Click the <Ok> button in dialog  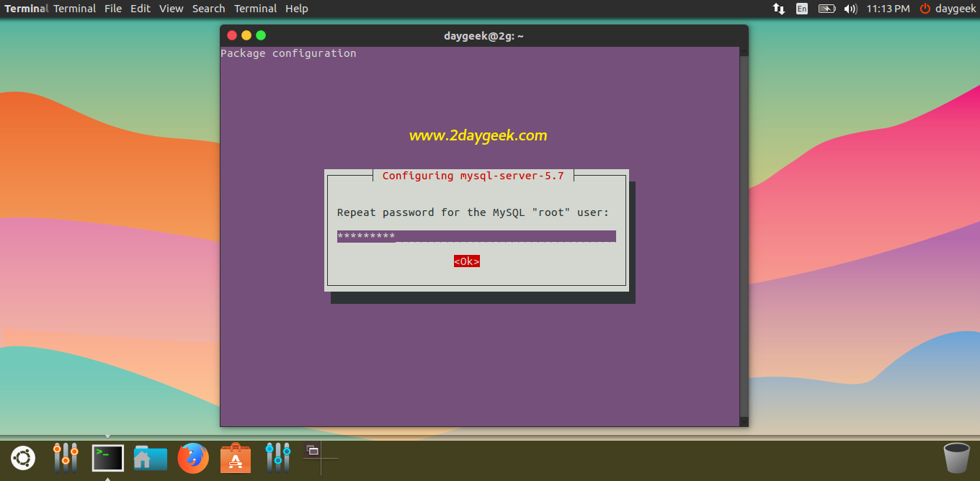pyautogui.click(x=467, y=261)
